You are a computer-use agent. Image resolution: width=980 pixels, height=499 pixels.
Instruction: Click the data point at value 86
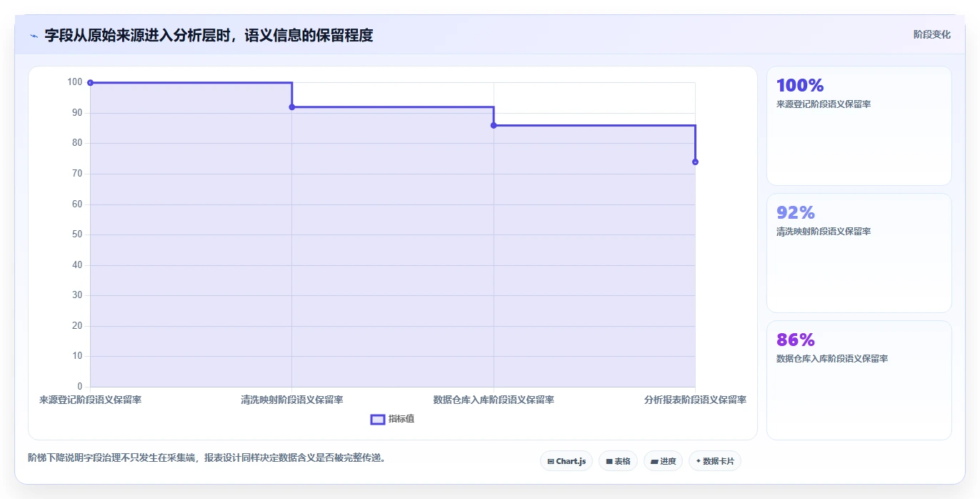pyautogui.click(x=494, y=125)
